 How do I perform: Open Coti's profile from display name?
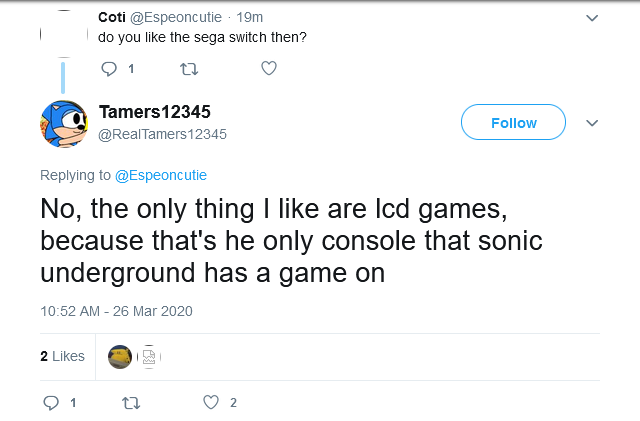111,17
